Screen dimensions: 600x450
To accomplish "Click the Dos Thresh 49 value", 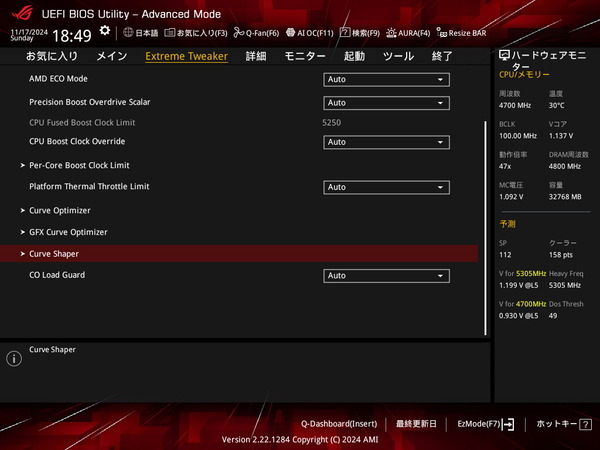I will click(x=553, y=316).
